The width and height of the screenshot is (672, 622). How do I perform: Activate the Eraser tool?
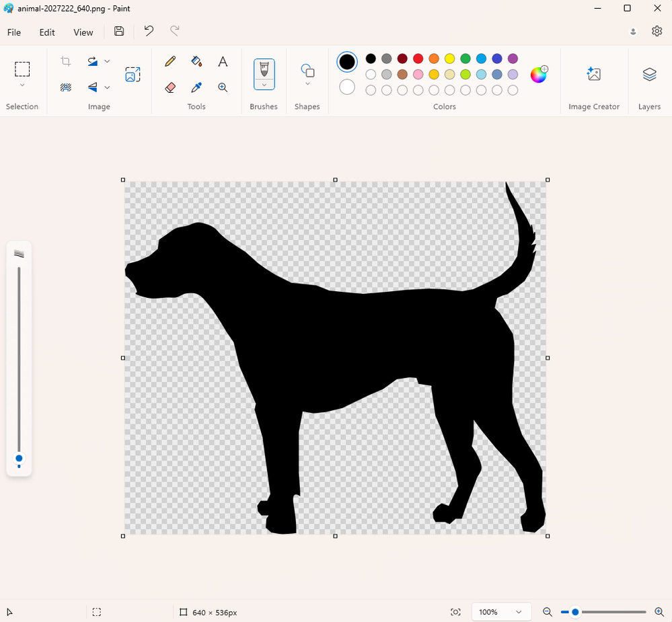170,87
